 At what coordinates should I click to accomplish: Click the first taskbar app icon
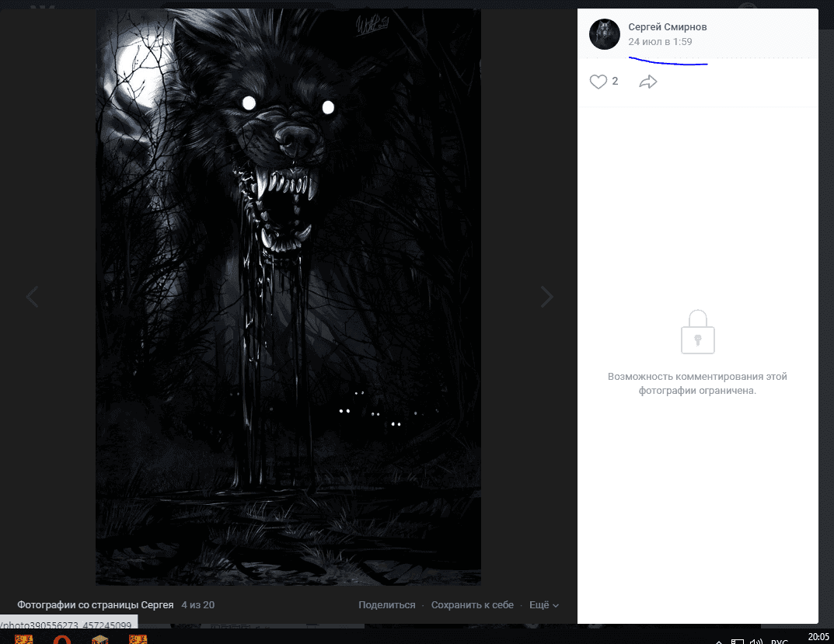tap(23, 639)
